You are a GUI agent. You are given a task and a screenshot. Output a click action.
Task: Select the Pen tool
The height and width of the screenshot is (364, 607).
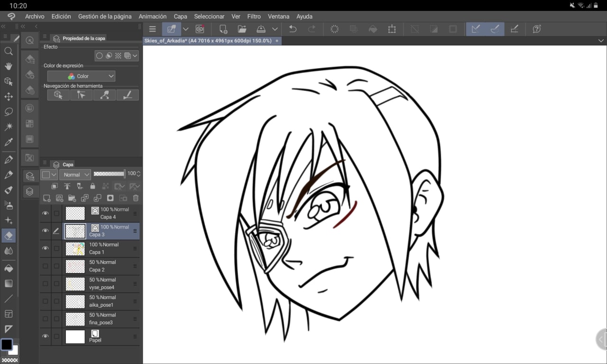(9, 160)
